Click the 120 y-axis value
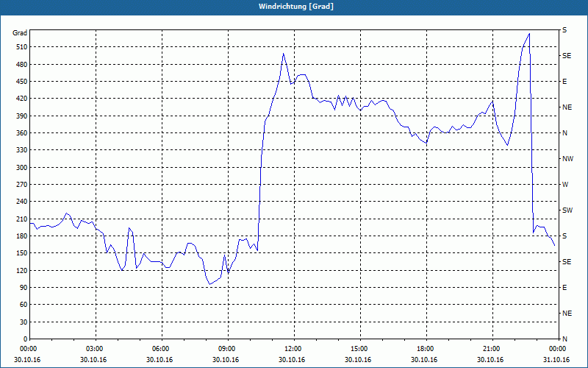This screenshot has width=588, height=368. [22, 270]
